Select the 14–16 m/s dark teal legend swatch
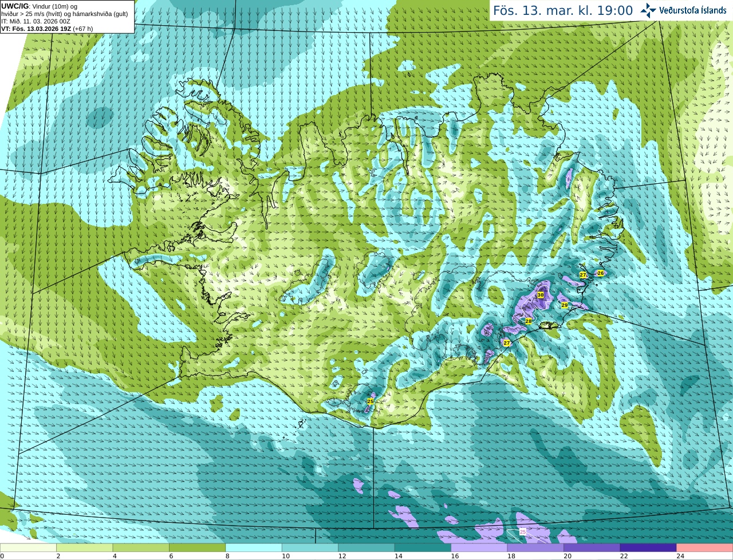The height and width of the screenshot is (560, 733). (423, 547)
